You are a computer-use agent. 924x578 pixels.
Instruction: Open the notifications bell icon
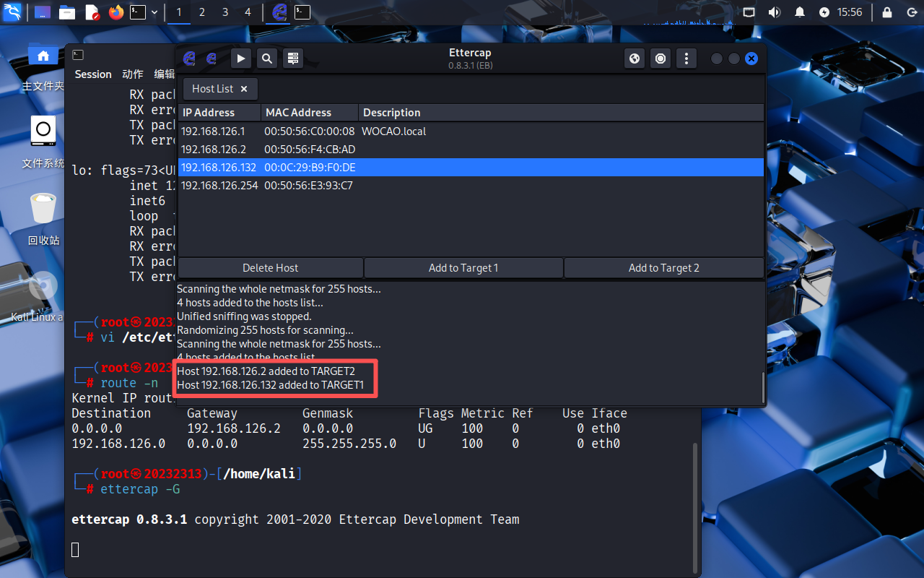pos(800,12)
